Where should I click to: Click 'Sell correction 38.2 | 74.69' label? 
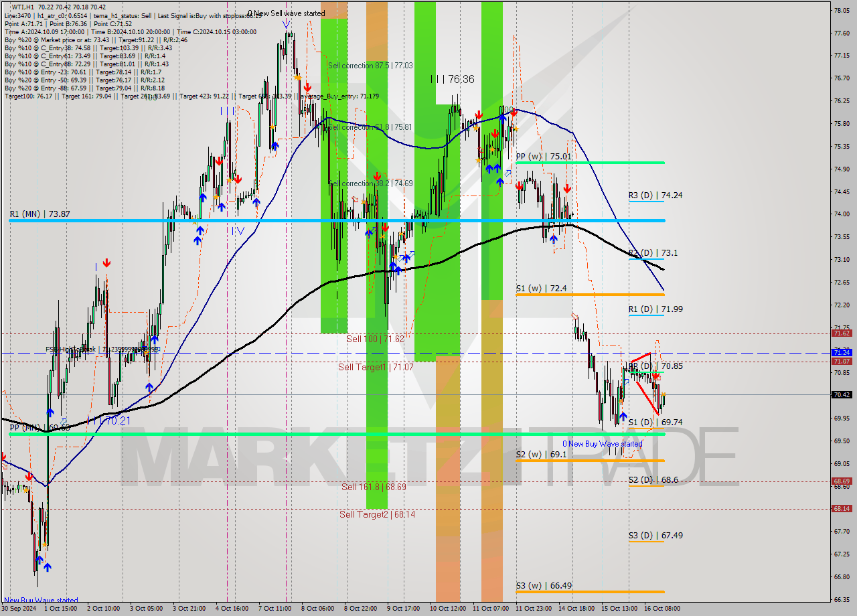point(370,183)
